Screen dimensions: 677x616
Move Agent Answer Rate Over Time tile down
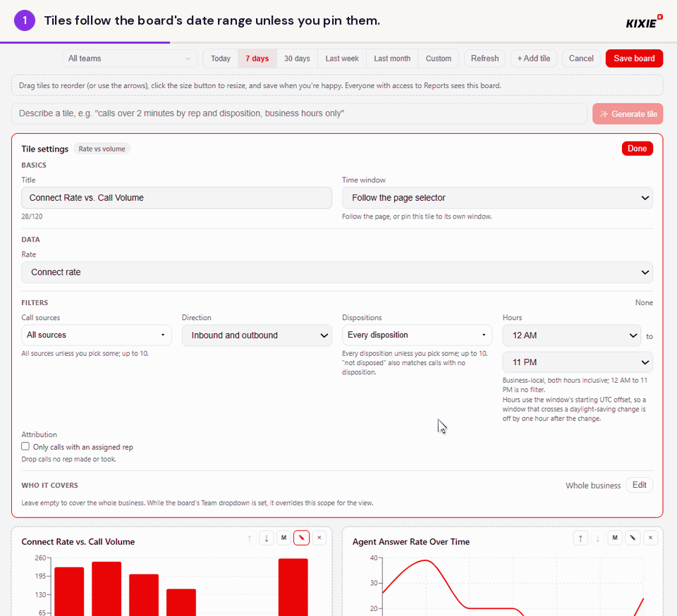[597, 538]
